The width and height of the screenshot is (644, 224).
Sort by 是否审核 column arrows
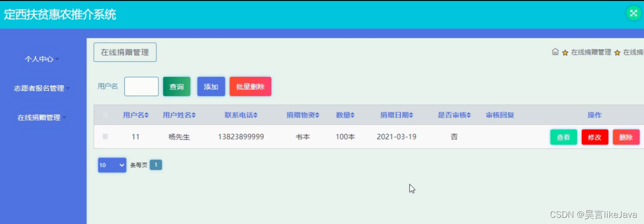pyautogui.click(x=469, y=115)
